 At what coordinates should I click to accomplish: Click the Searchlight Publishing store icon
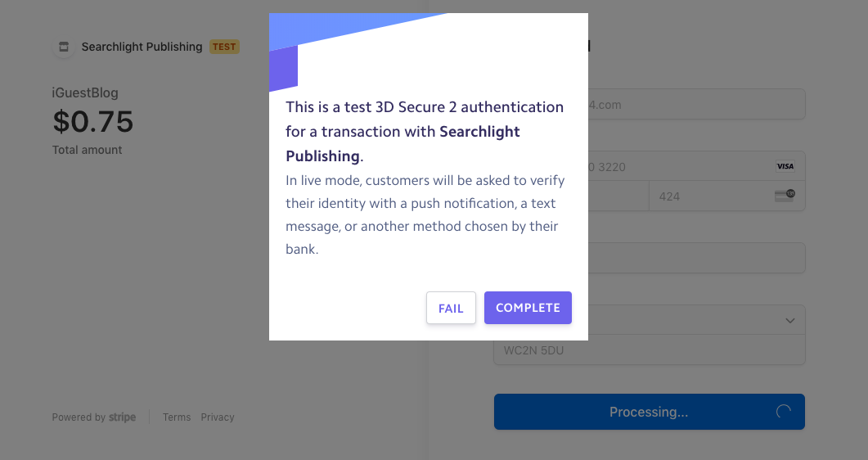point(64,47)
